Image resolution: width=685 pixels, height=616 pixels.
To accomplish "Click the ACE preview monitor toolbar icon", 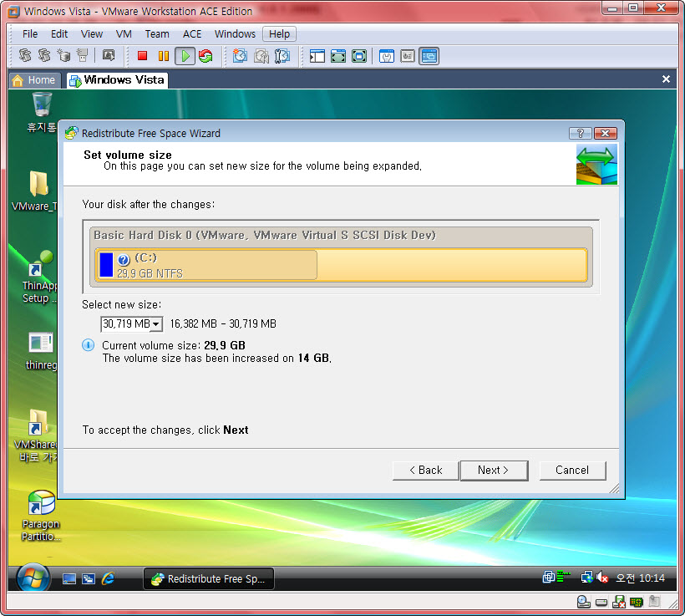I will point(109,55).
